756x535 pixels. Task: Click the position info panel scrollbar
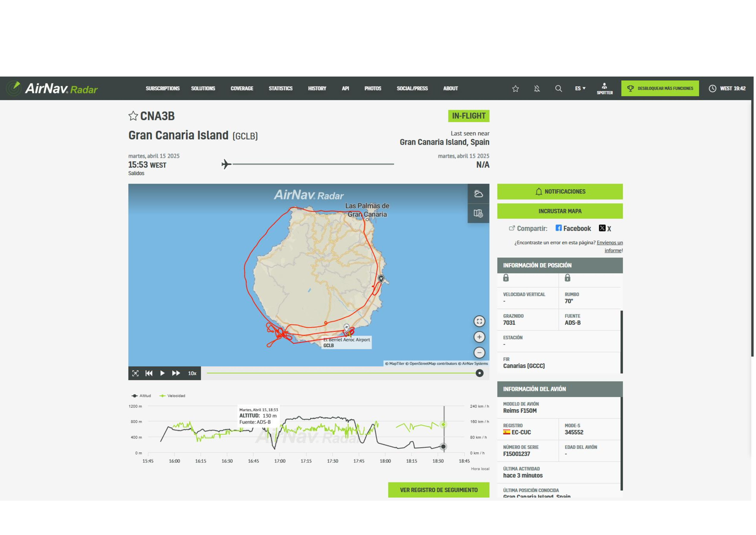tap(622, 342)
